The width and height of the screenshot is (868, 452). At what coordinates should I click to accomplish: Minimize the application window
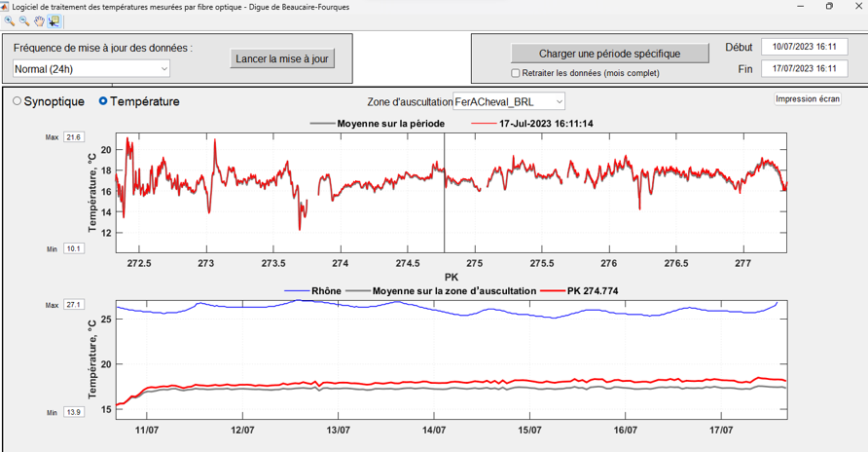click(800, 6)
